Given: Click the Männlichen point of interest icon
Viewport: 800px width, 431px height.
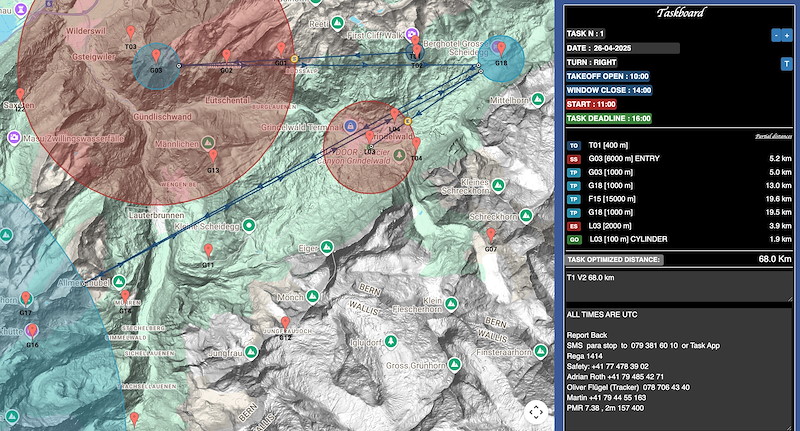Looking at the screenshot, I should (x=207, y=143).
